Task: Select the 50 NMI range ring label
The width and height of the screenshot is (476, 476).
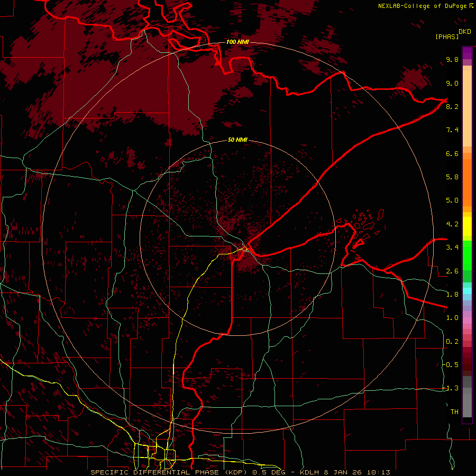Action: [x=237, y=140]
